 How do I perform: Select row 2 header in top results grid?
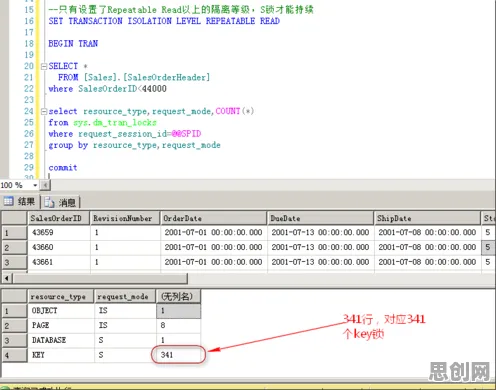click(x=14, y=248)
